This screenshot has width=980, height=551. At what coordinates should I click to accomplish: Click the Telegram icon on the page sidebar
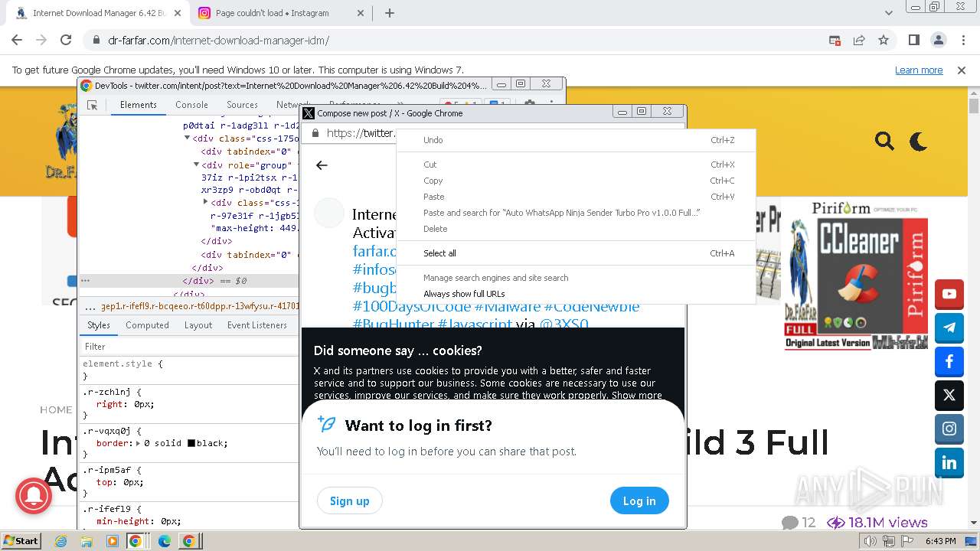click(x=949, y=328)
